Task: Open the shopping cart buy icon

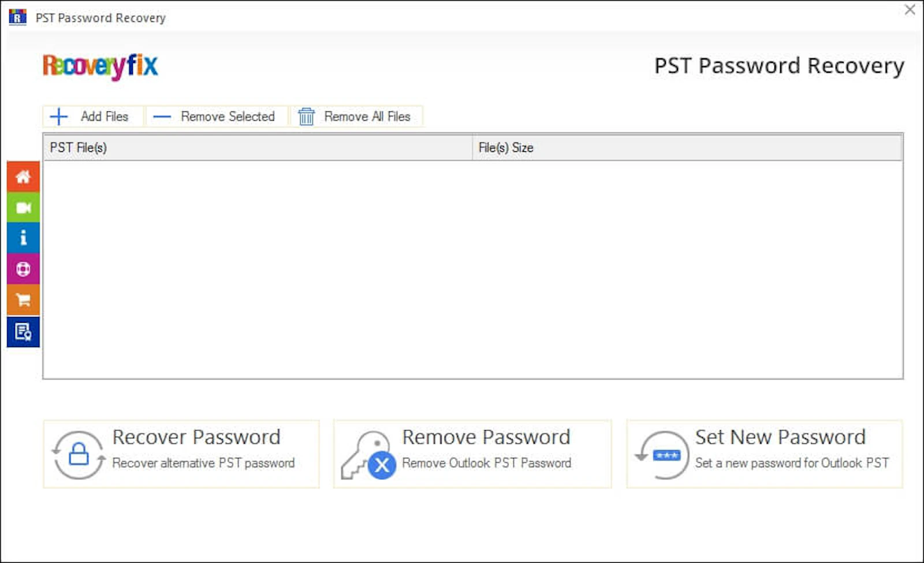Action: point(23,300)
